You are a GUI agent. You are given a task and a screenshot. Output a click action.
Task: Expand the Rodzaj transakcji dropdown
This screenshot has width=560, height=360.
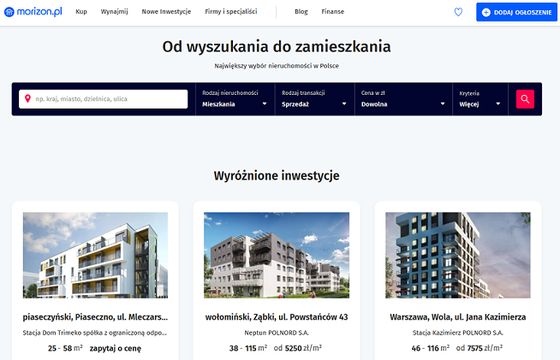tap(314, 99)
